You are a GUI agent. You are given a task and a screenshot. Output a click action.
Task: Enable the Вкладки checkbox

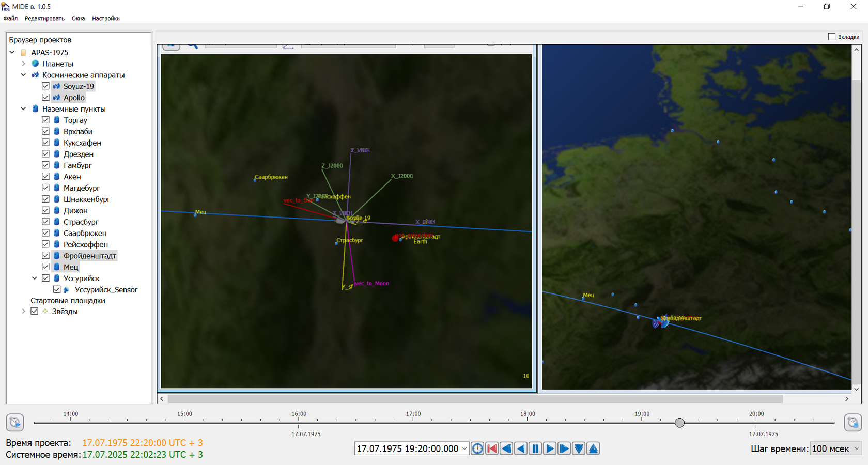(832, 37)
